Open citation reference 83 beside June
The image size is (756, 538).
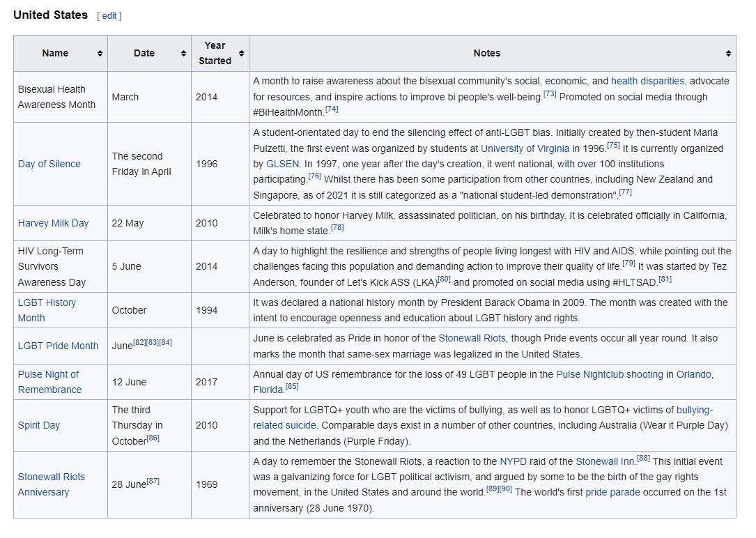coord(153,342)
